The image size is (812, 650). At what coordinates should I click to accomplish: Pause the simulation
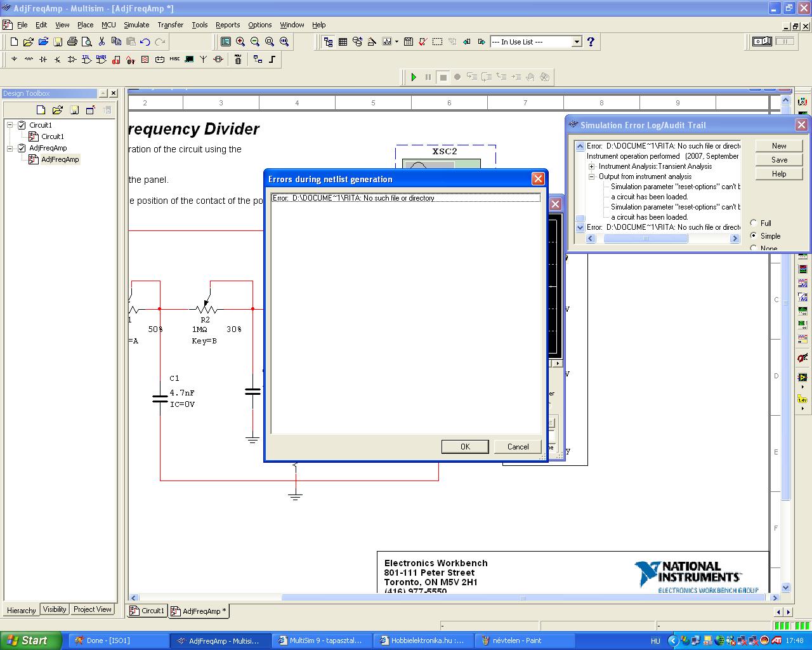pos(428,77)
